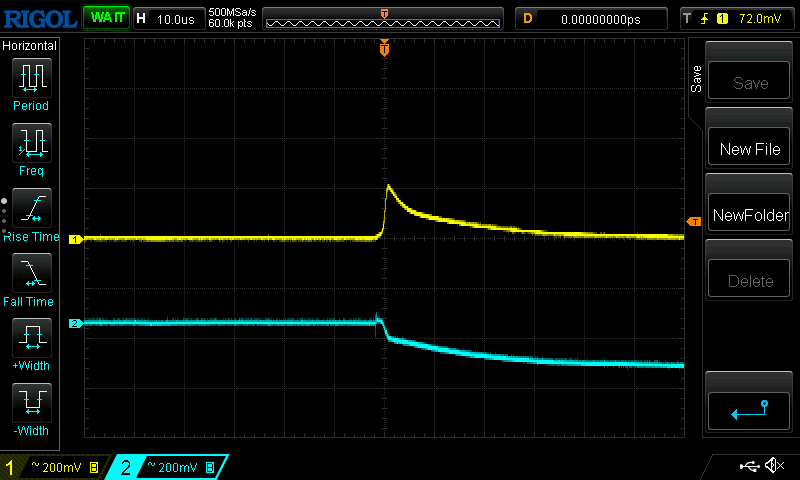Click the channel 1 ground marker on the grid's left edge
Viewport: 800px width, 480px height.
(74, 240)
